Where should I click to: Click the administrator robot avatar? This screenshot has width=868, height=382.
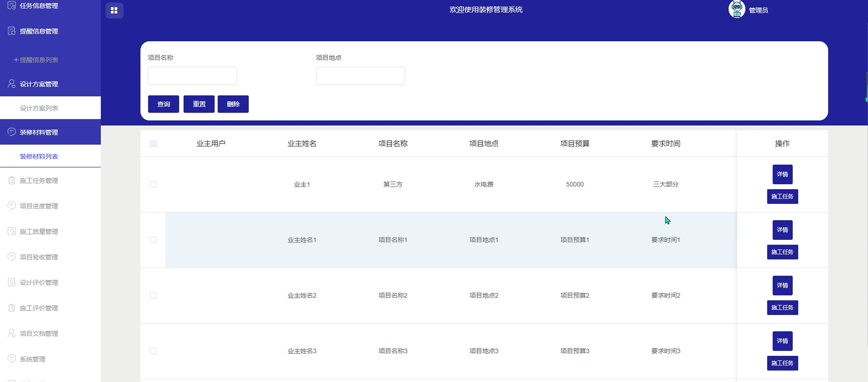(x=737, y=9)
